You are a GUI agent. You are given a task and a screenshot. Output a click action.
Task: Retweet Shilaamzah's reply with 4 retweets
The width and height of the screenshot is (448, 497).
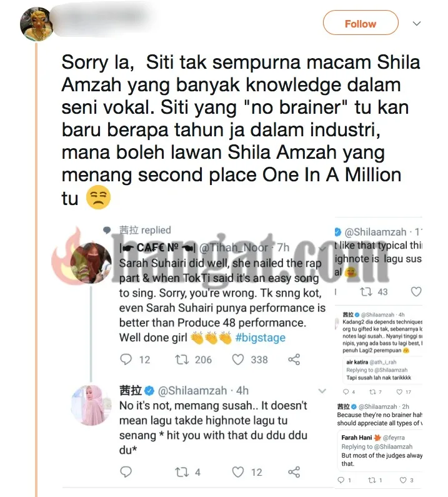[181, 472]
